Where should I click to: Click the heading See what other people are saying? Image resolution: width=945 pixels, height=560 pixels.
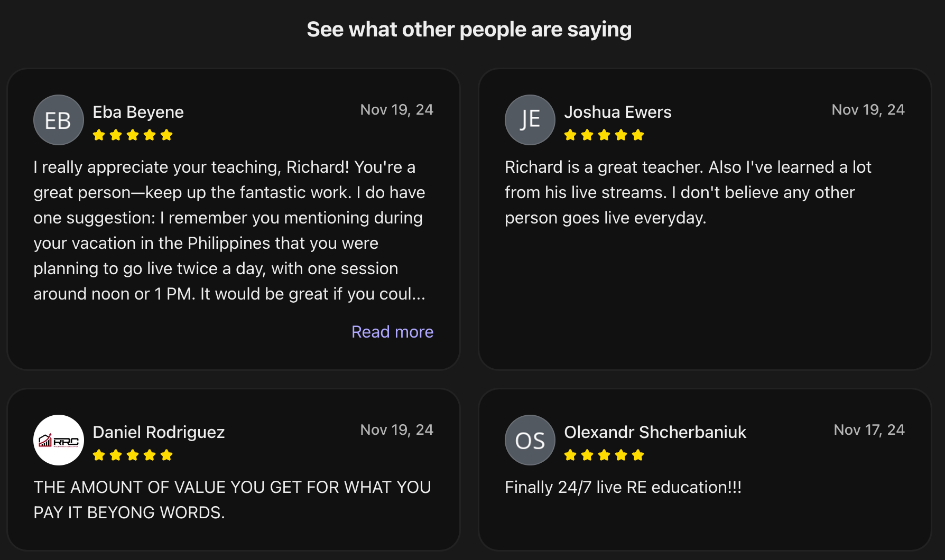point(469,29)
